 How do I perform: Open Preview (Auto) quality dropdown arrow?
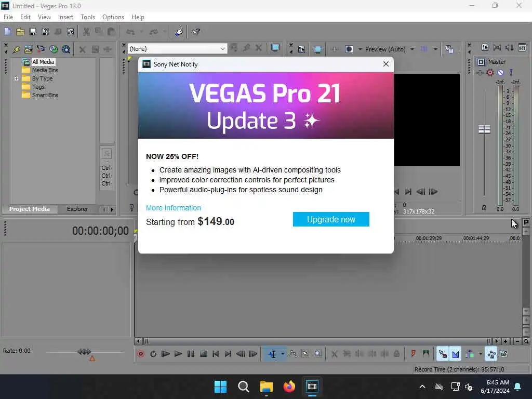click(x=412, y=49)
